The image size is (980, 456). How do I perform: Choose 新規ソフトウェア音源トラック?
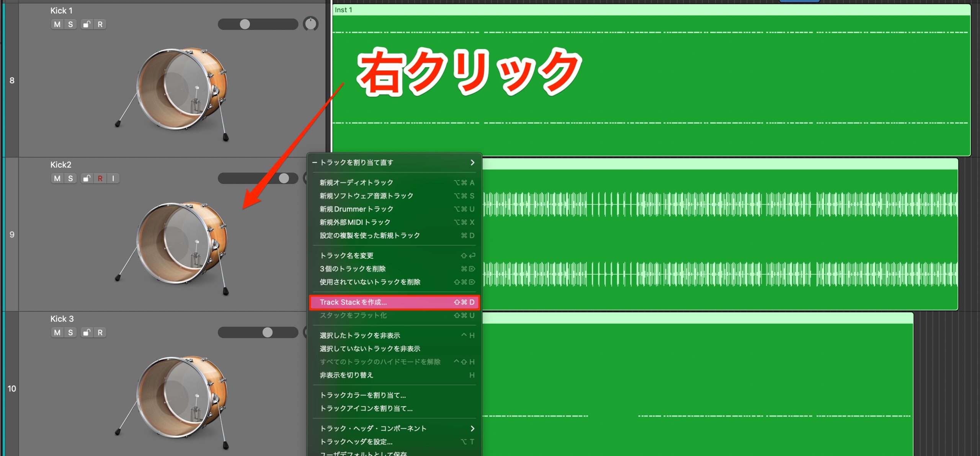pyautogui.click(x=394, y=196)
